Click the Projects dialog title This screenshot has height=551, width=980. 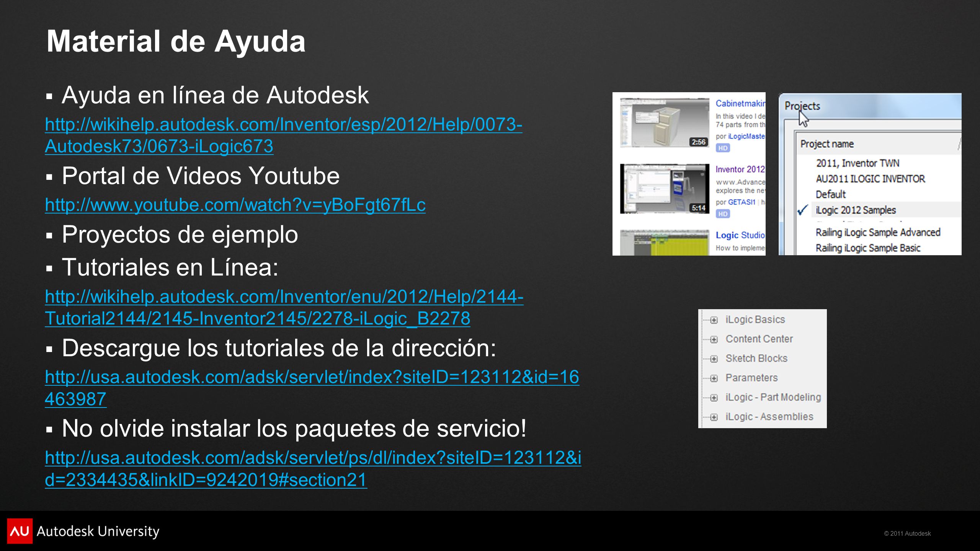click(x=802, y=106)
